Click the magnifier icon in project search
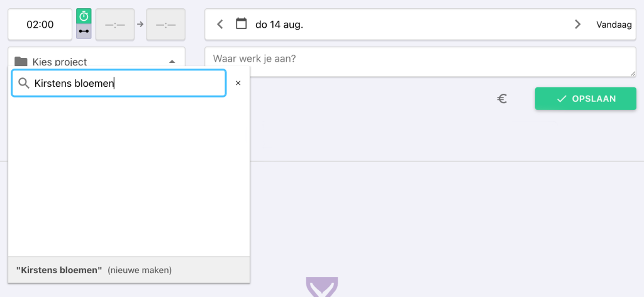Screen dimensions: 644x297 24,83
